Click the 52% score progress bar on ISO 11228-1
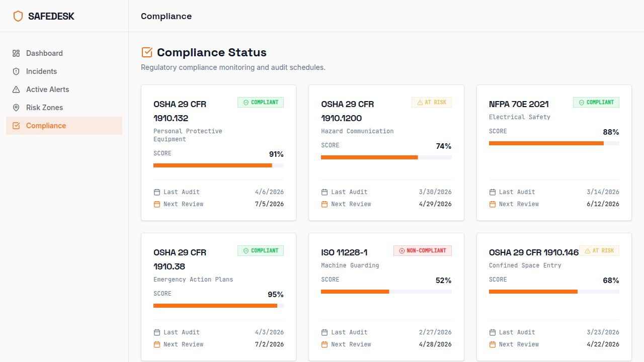The width and height of the screenshot is (644, 362). coord(386,292)
